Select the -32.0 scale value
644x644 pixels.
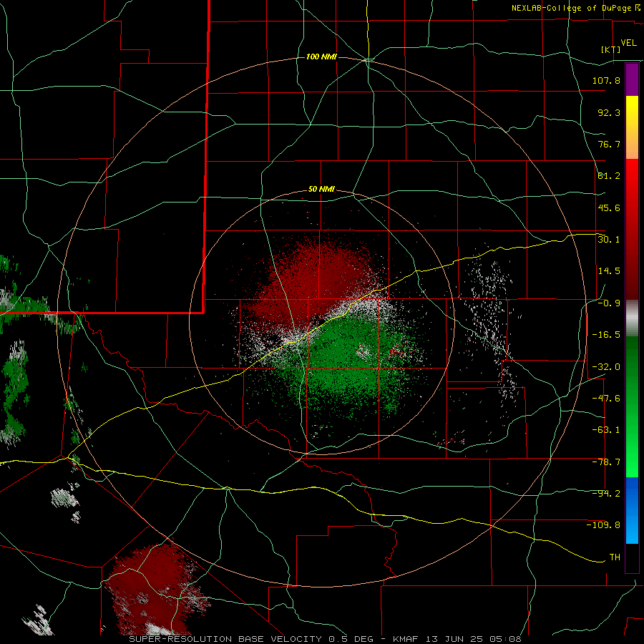point(606,367)
